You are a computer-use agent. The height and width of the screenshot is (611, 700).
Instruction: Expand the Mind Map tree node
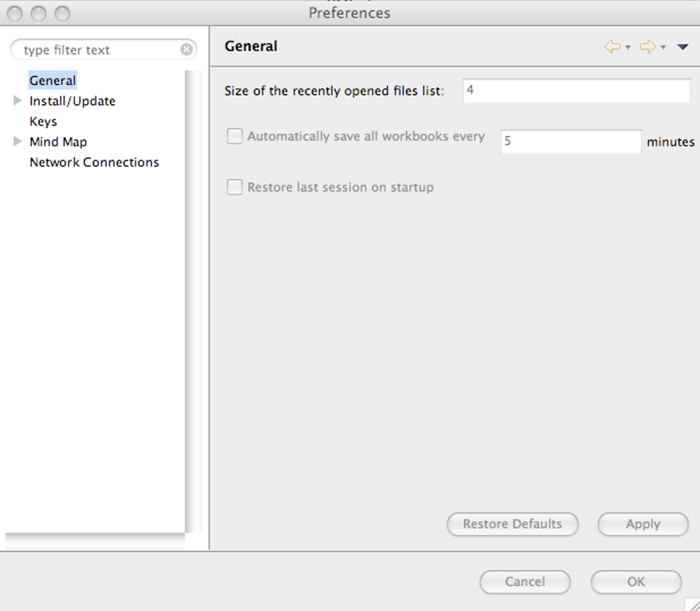tap(18, 142)
